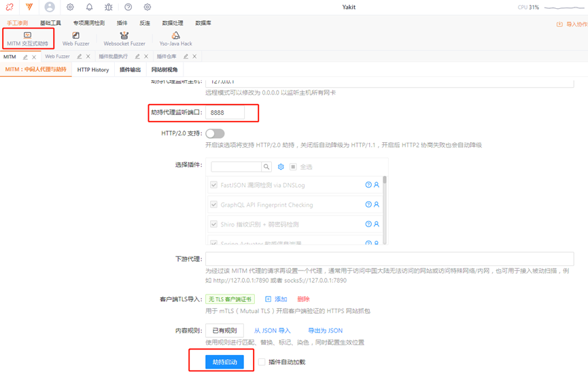The width and height of the screenshot is (588, 372).
Task: Open the 专项漏洞检测 menu
Action: coord(89,23)
